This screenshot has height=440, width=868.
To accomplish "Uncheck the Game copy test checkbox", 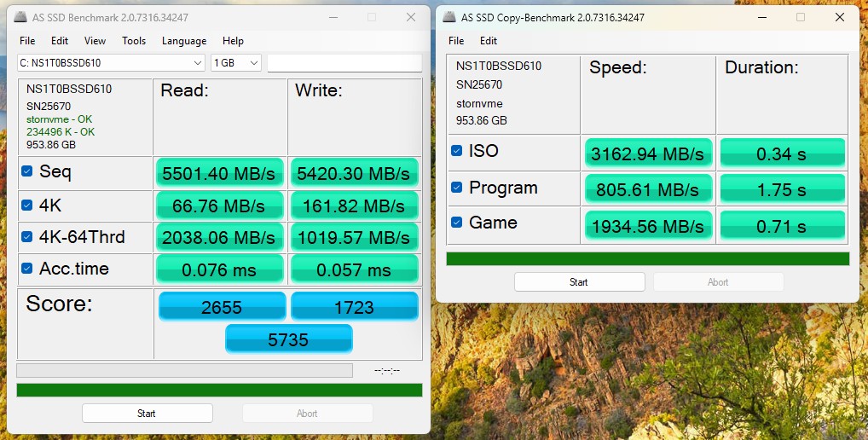I will 456,223.
